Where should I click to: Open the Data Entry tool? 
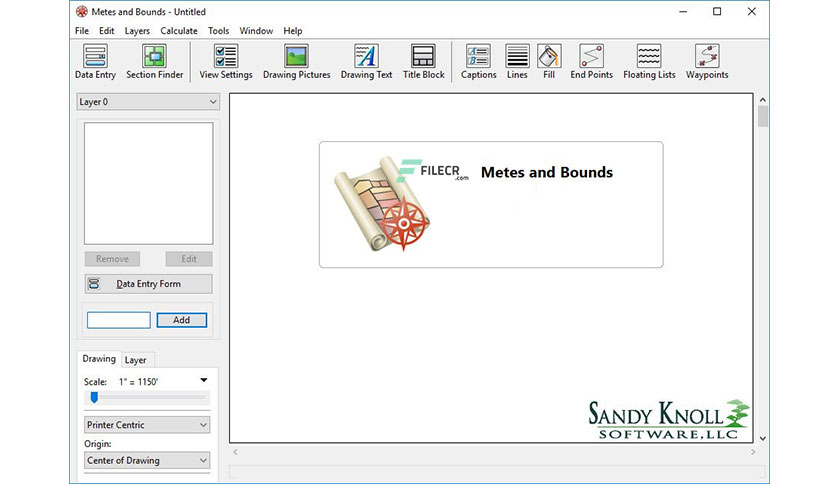[x=95, y=62]
